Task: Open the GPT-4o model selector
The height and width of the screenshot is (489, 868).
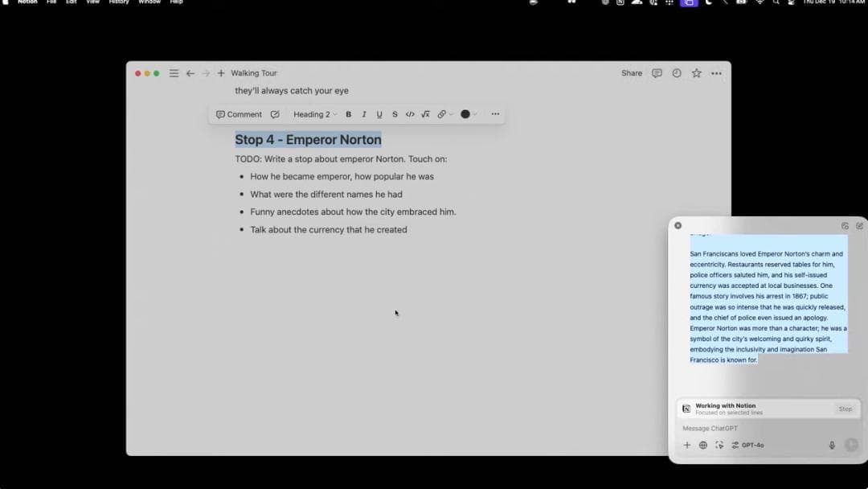Action: (x=748, y=445)
